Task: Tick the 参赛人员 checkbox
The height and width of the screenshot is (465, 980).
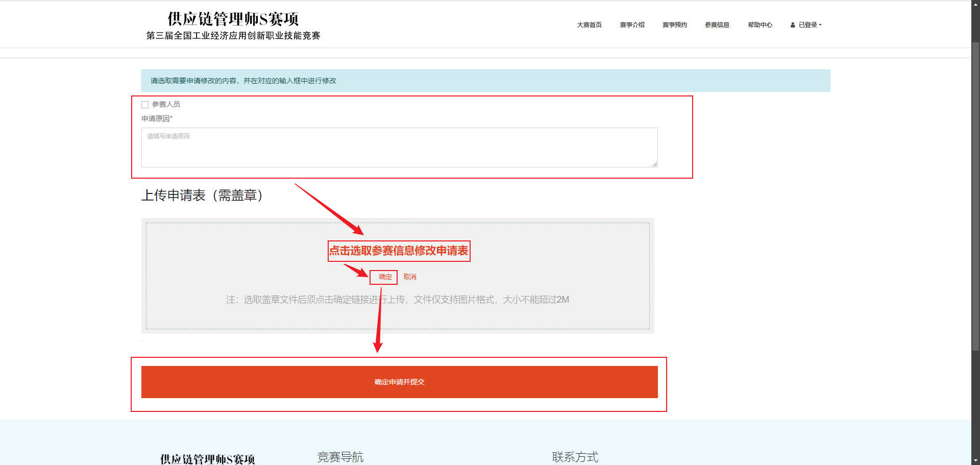Action: (145, 105)
